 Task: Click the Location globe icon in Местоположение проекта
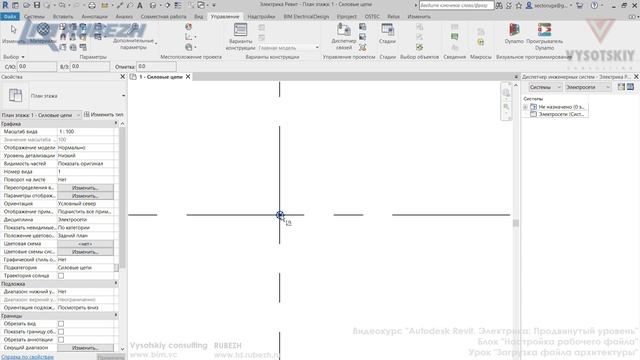(188, 27)
